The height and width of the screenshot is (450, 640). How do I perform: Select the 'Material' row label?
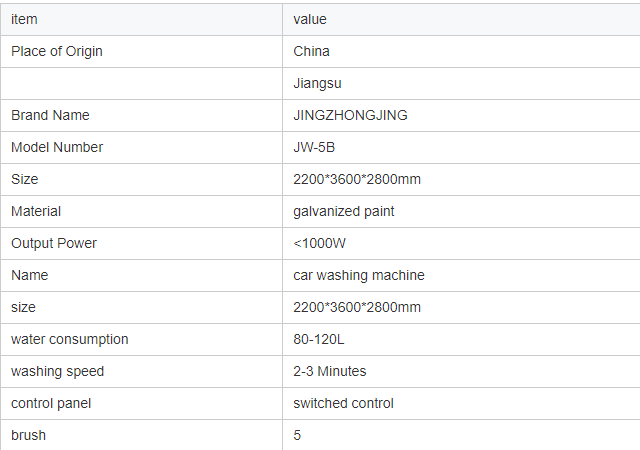point(36,211)
